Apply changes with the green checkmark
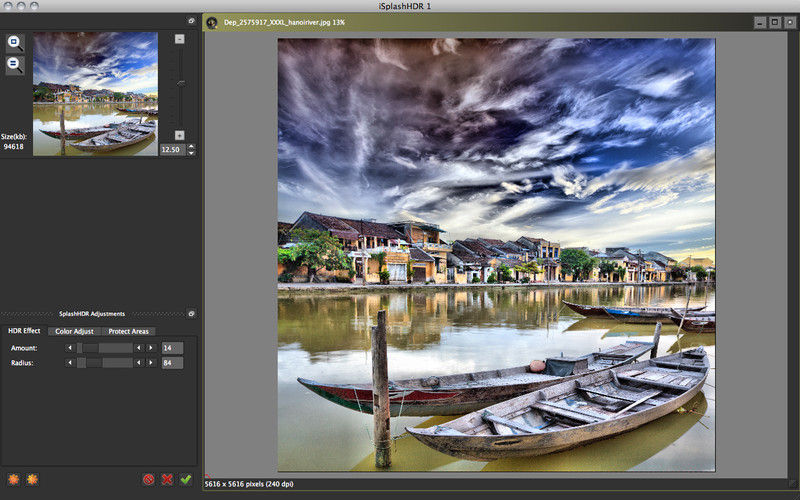 [x=186, y=479]
